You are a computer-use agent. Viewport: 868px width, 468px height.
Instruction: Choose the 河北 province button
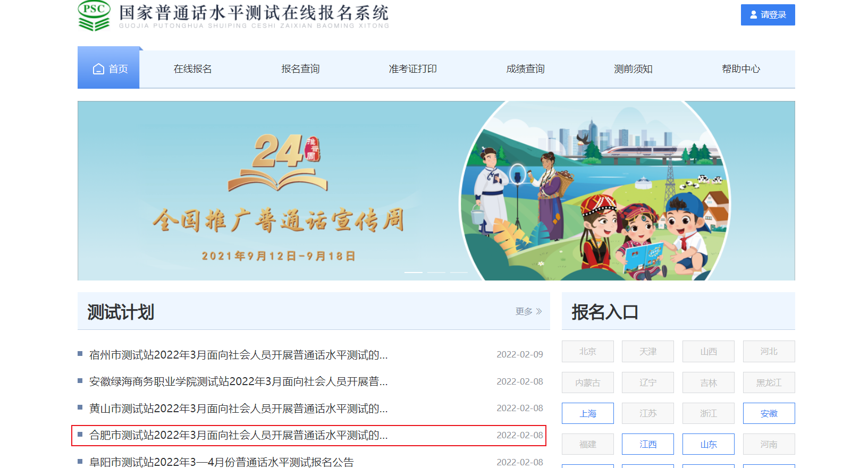coord(769,352)
